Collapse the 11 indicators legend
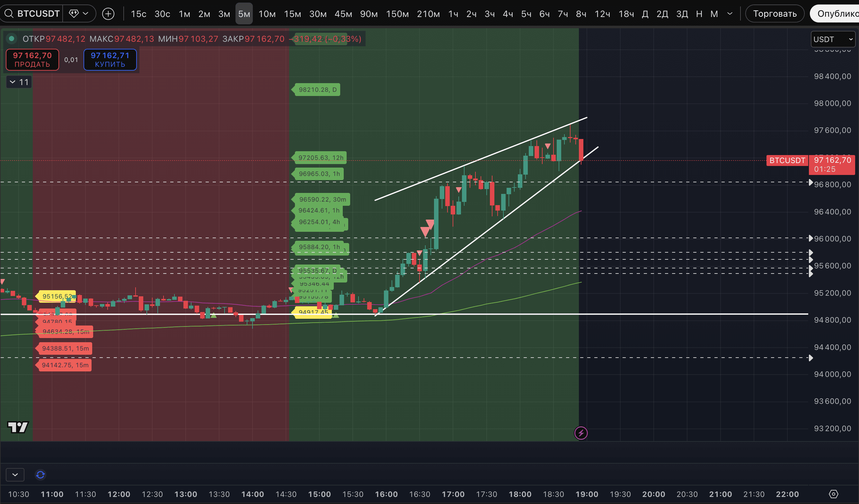The image size is (859, 504). point(19,82)
